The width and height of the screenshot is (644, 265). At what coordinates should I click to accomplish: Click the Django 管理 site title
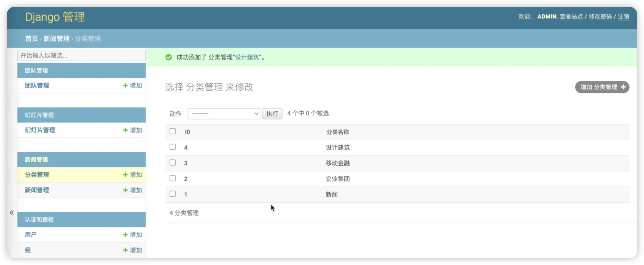55,17
